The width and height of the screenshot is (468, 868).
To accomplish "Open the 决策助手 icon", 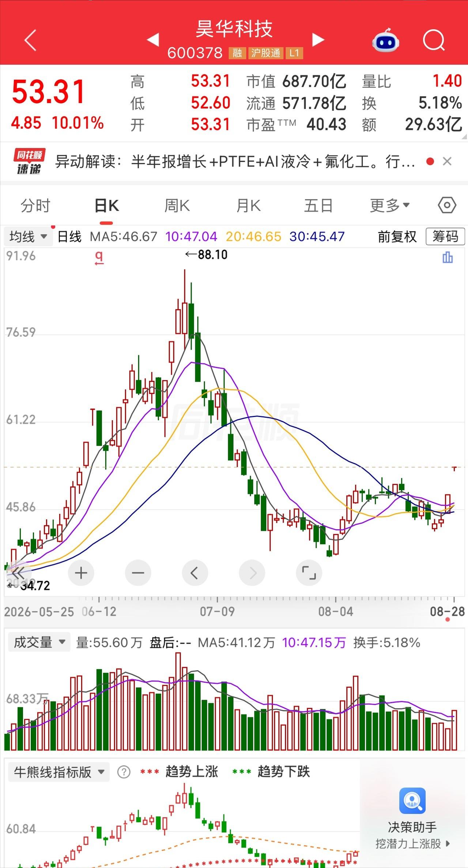I will tap(412, 800).
